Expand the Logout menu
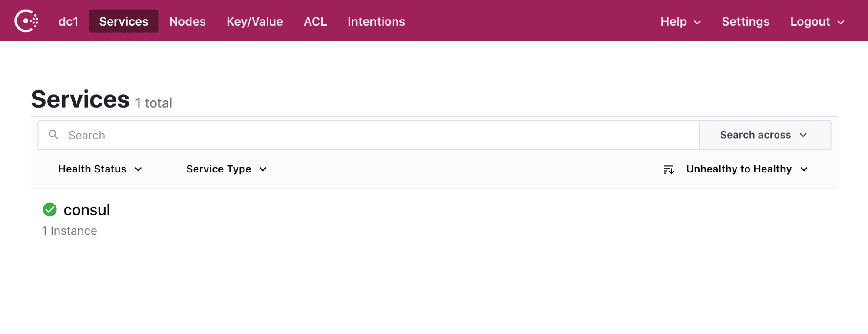 [817, 22]
